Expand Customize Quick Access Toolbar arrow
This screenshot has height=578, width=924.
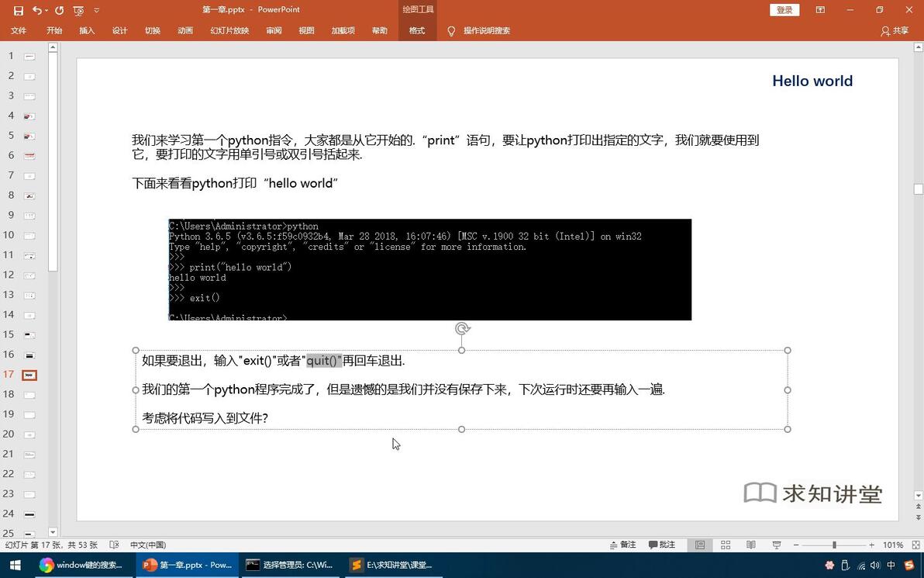pos(97,10)
